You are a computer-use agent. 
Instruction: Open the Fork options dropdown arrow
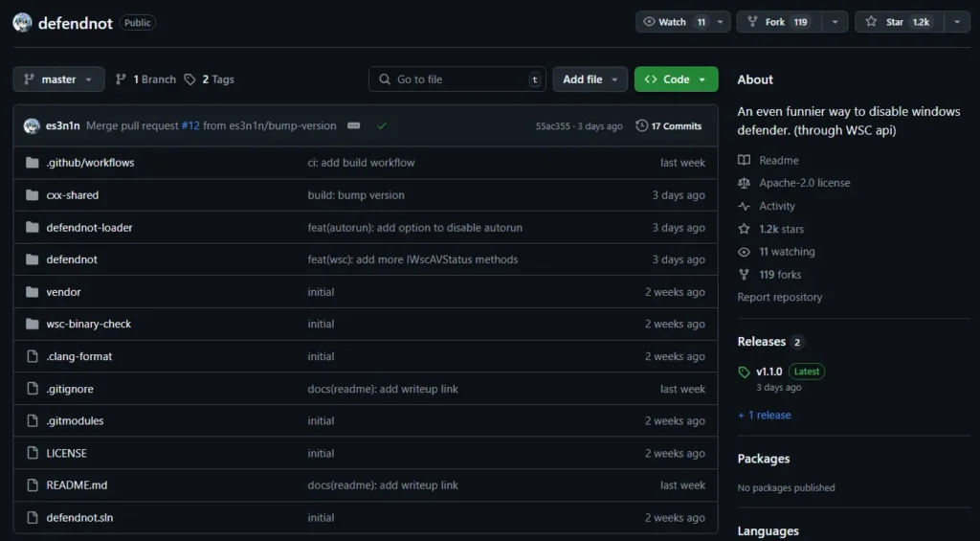(x=835, y=22)
